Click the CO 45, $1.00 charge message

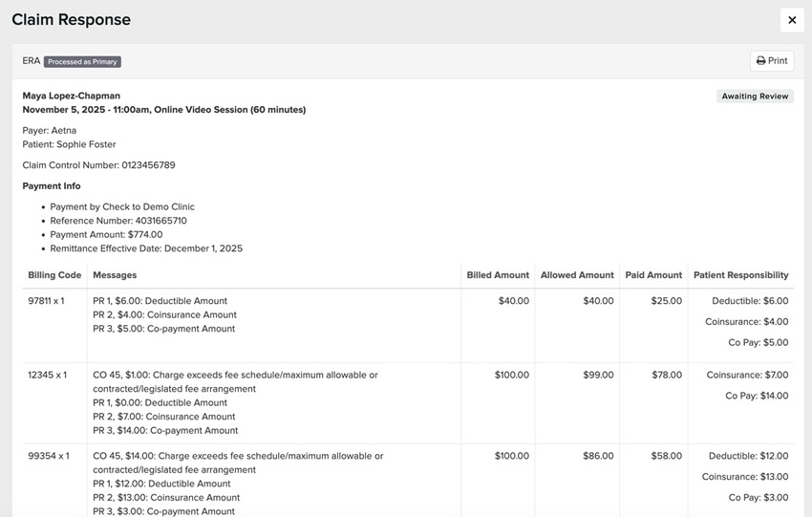[x=236, y=382]
